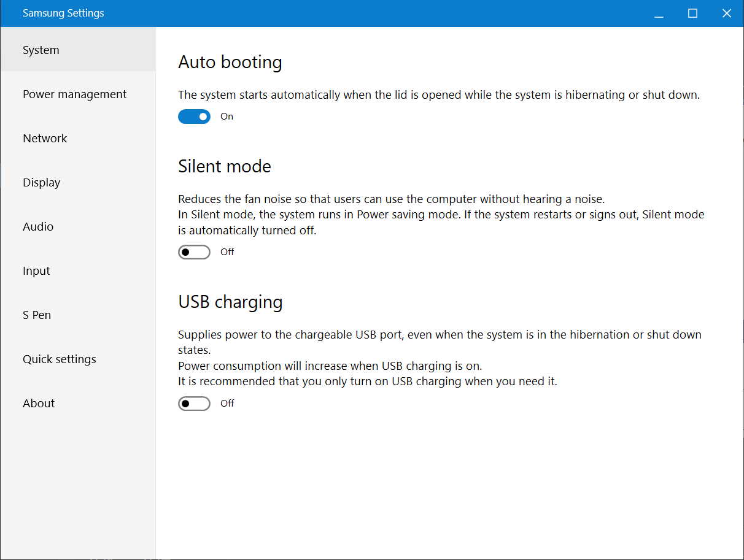The image size is (744, 560).
Task: Click the sentence about lid opening auto start
Action: click(439, 95)
